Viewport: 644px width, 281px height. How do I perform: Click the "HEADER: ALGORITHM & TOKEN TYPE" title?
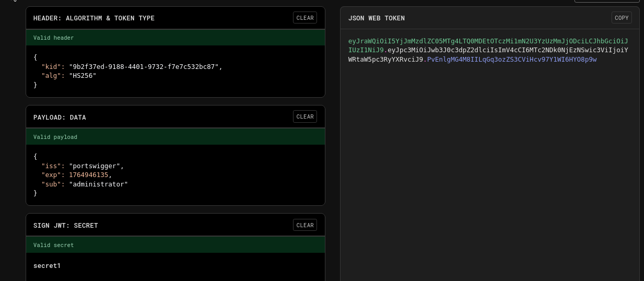(94, 18)
